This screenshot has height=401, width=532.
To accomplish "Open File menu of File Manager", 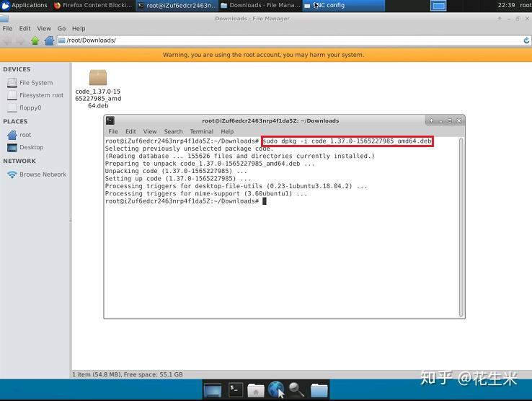I will [x=7, y=29].
